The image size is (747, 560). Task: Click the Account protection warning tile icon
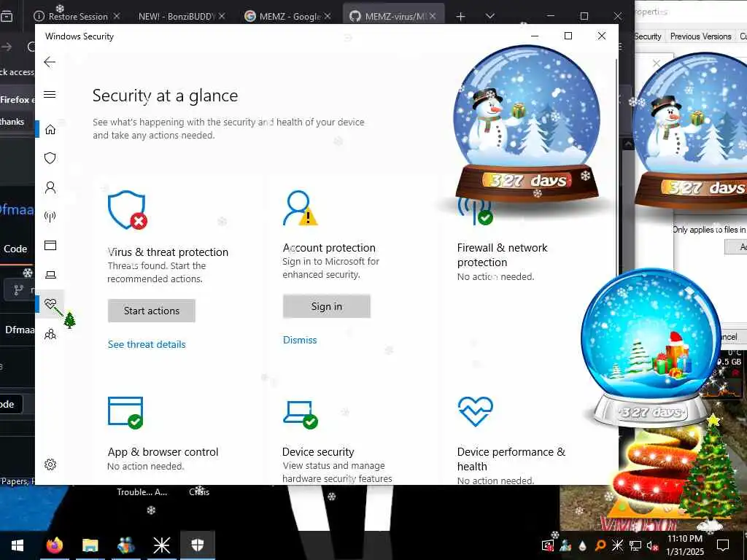300,208
